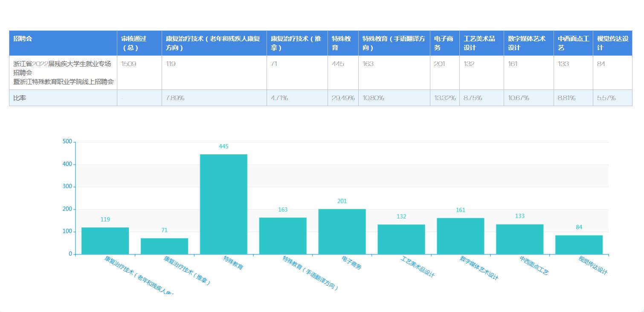Select the 工艺美术品设计 bar showing 132

click(x=401, y=239)
